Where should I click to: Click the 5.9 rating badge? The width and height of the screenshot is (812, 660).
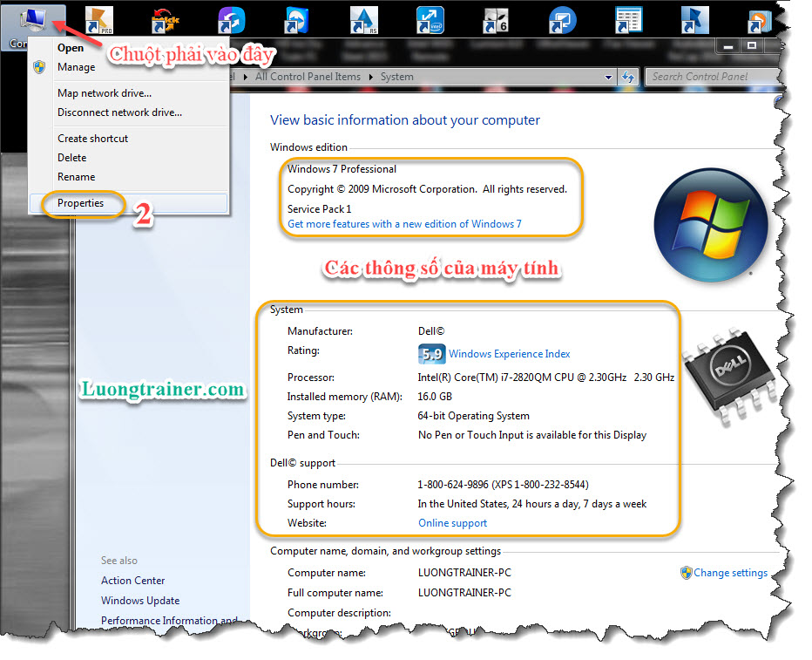(x=431, y=354)
